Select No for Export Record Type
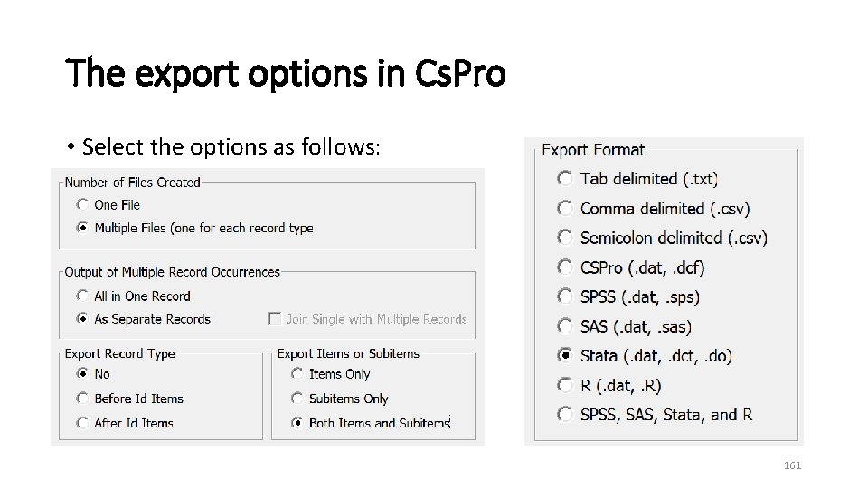This screenshot has width=868, height=488. (x=83, y=374)
